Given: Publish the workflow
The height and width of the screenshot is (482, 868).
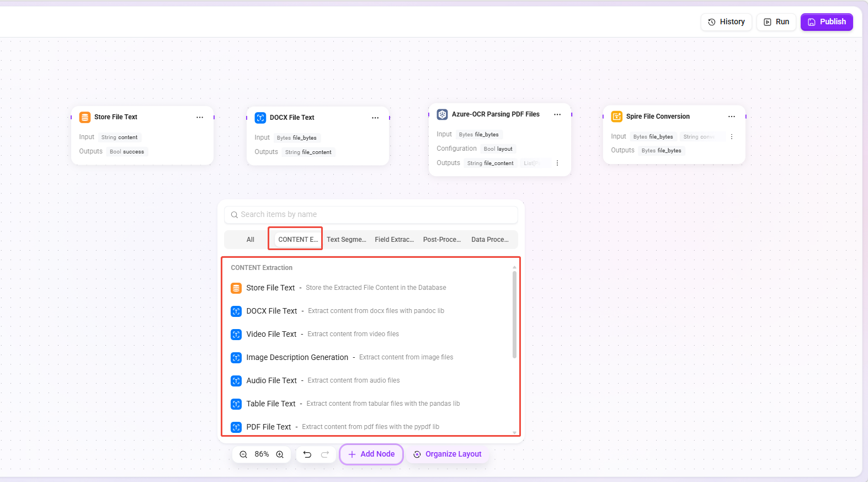Looking at the screenshot, I should [x=827, y=22].
